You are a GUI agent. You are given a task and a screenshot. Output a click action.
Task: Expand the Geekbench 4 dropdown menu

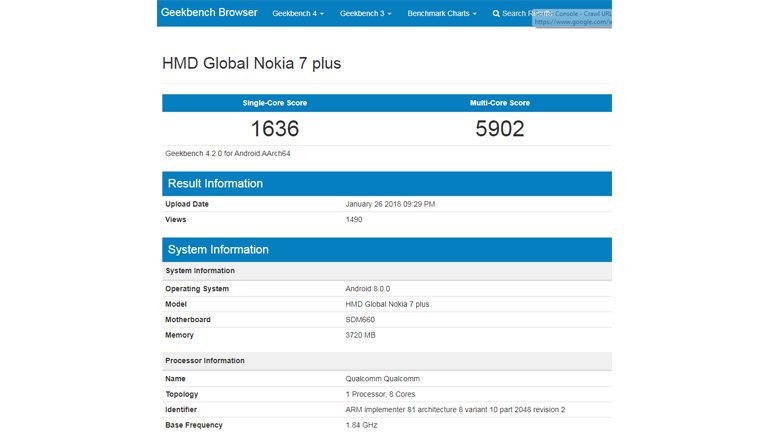(x=298, y=13)
